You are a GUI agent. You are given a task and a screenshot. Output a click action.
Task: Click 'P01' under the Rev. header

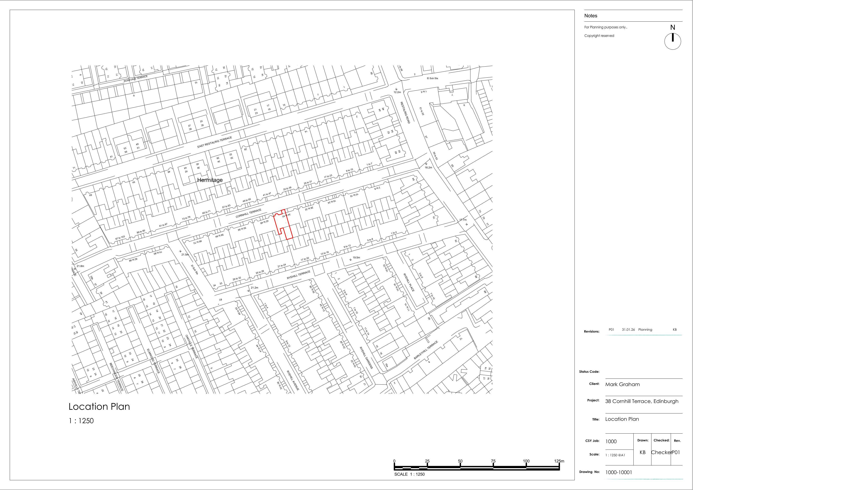[x=676, y=452]
